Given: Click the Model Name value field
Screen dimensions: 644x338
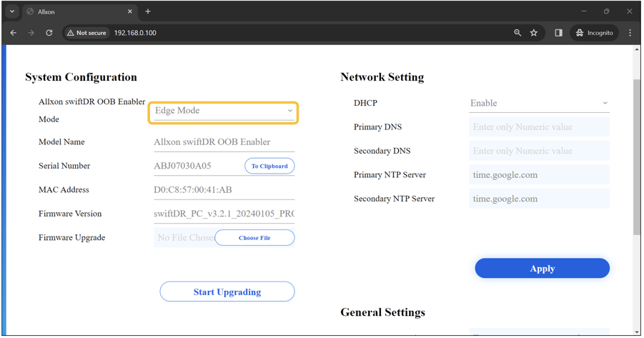Looking at the screenshot, I should click(224, 142).
